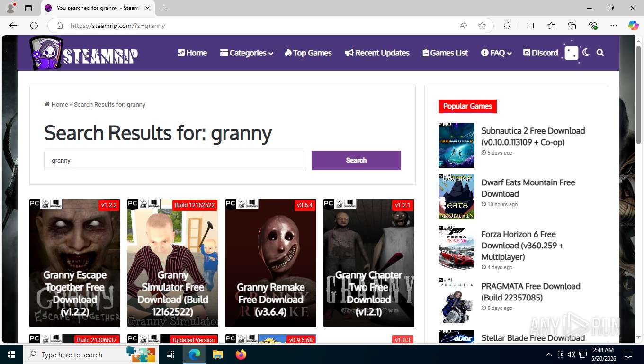Click the Dwarf Eats Mountain thumbnail

456,197
